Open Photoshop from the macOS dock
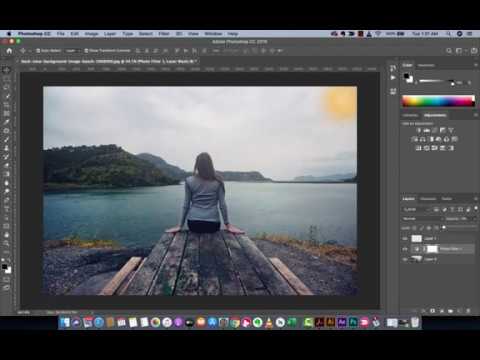Image resolution: width=480 pixels, height=360 pixels. pyautogui.click(x=353, y=322)
